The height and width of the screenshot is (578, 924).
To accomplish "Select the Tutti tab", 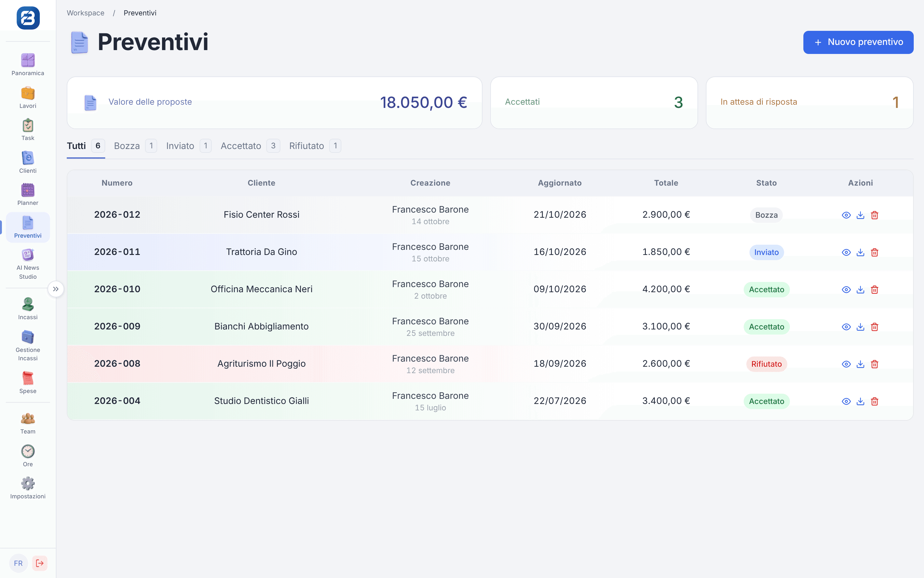I will coord(86,146).
